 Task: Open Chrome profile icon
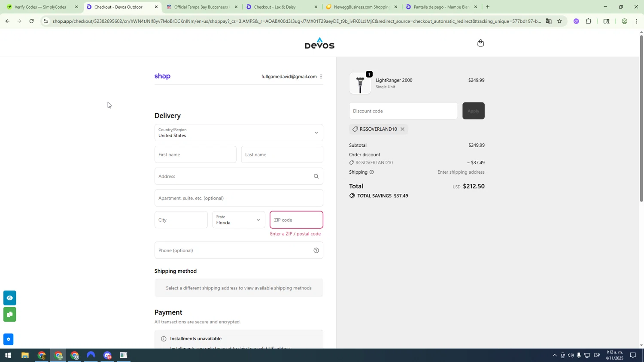click(x=624, y=21)
